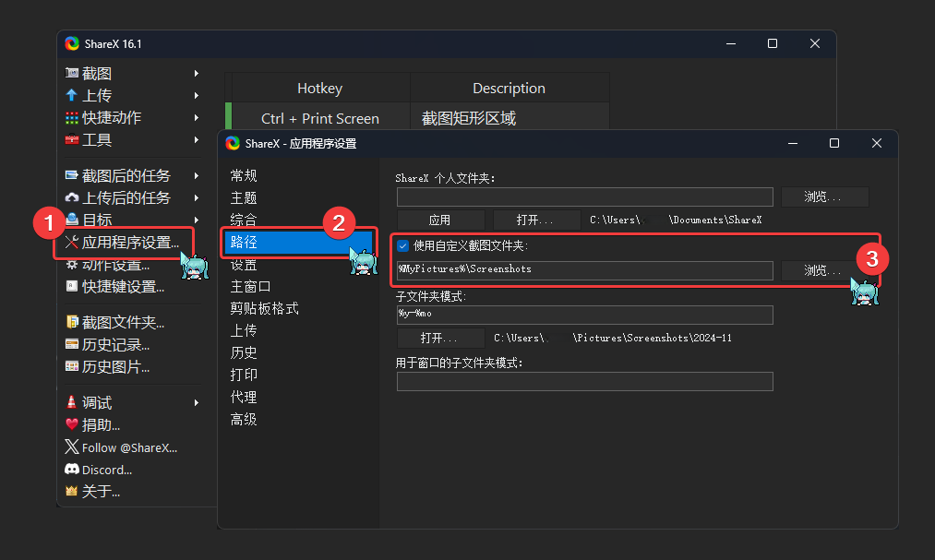Click the red toolbox icon beside 工具
935x560 pixels.
(x=72, y=139)
